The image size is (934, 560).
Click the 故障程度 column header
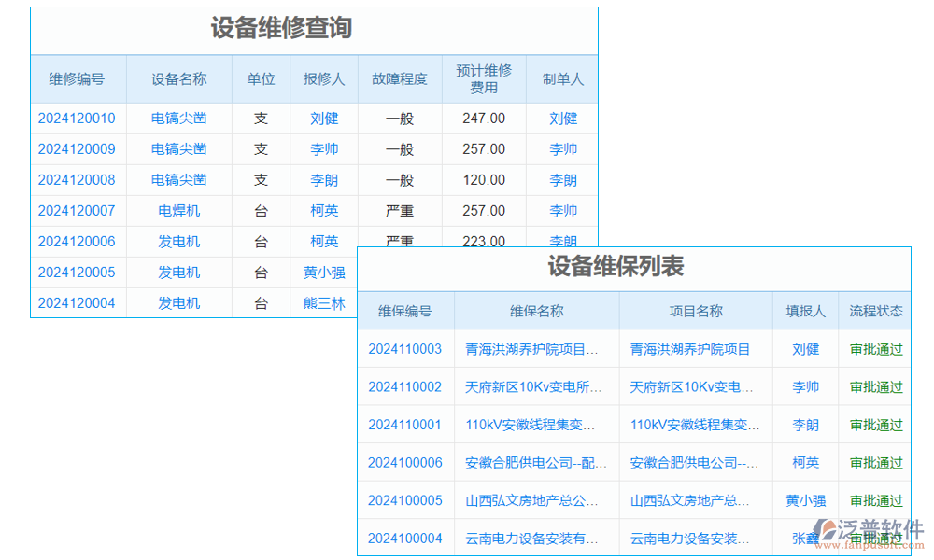click(x=400, y=79)
